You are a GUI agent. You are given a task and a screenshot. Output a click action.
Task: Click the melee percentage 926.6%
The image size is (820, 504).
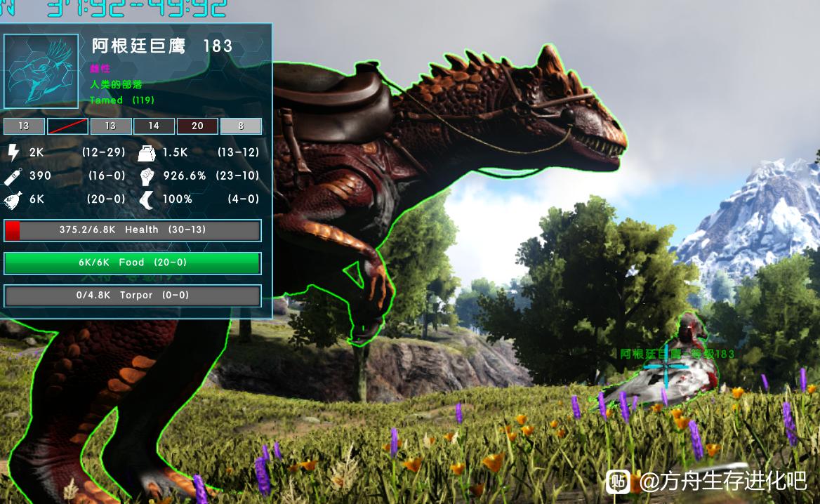[184, 175]
